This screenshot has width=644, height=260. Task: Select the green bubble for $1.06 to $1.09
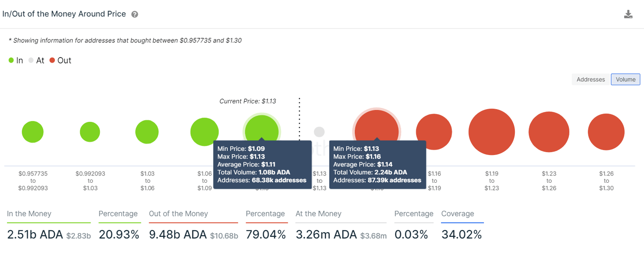(x=204, y=132)
